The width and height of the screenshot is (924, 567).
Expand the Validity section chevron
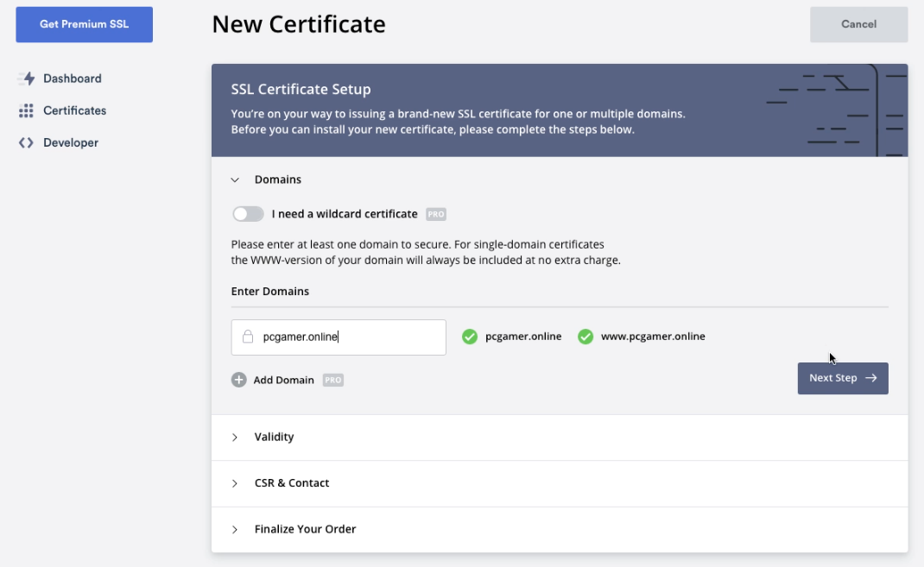click(x=235, y=437)
